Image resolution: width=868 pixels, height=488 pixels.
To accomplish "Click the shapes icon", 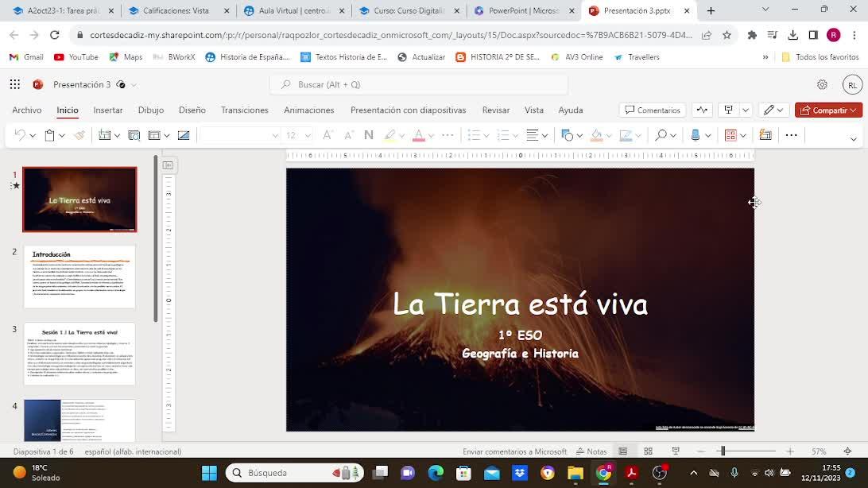I will pyautogui.click(x=567, y=135).
